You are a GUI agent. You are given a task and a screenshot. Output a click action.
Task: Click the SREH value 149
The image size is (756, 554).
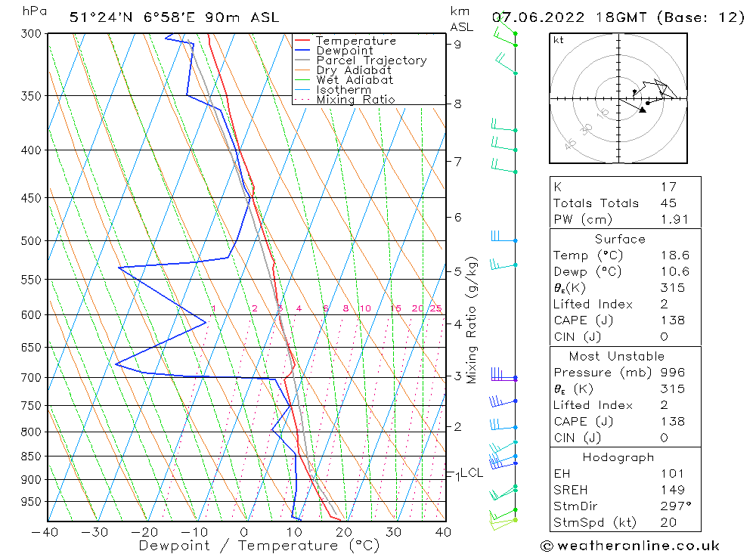[673, 490]
